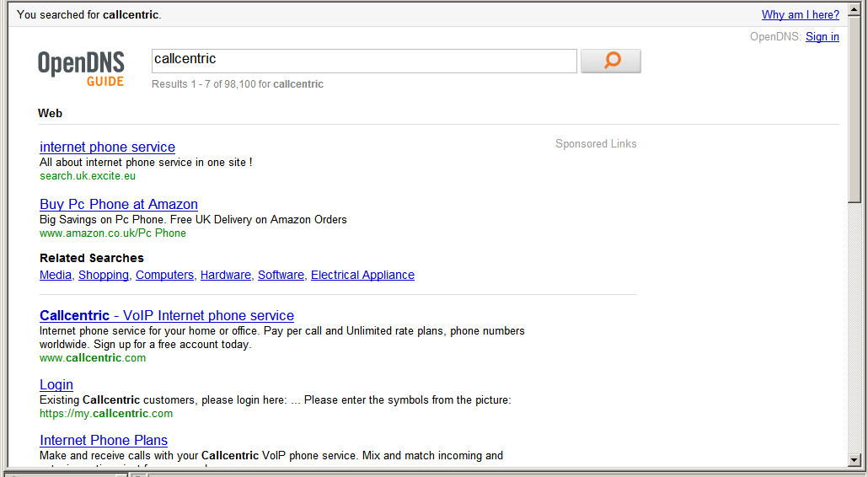Click the www.amazon.co.uk/Pc Phone URL text

(112, 233)
